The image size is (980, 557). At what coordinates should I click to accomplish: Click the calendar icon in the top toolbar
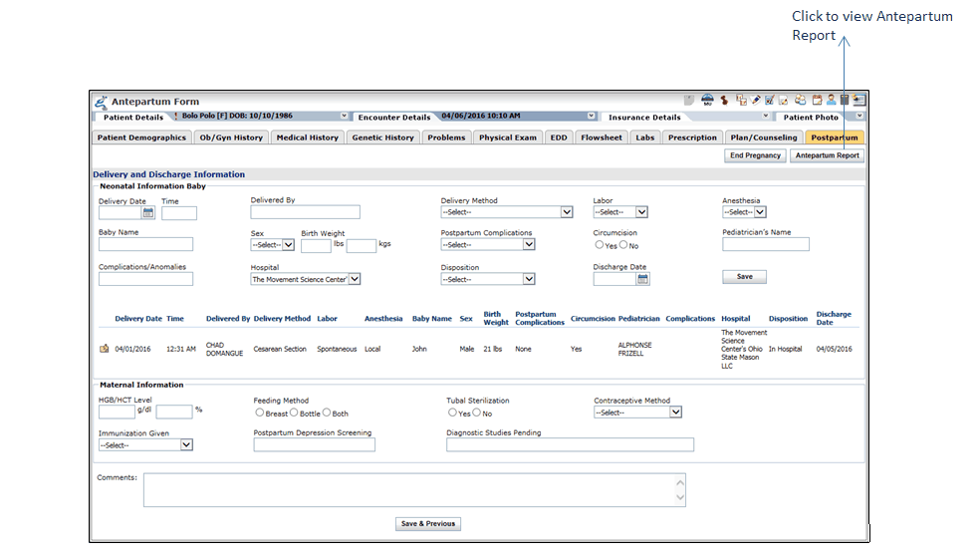coord(817,100)
